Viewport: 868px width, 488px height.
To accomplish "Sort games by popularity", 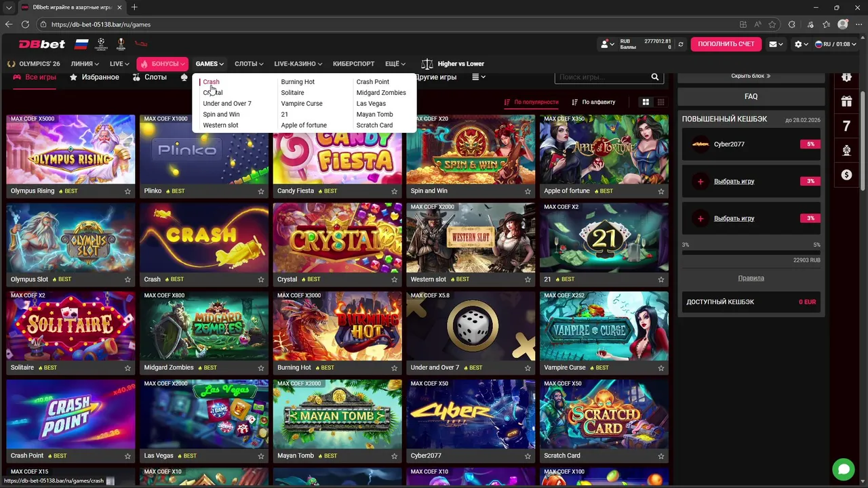I will [x=531, y=102].
